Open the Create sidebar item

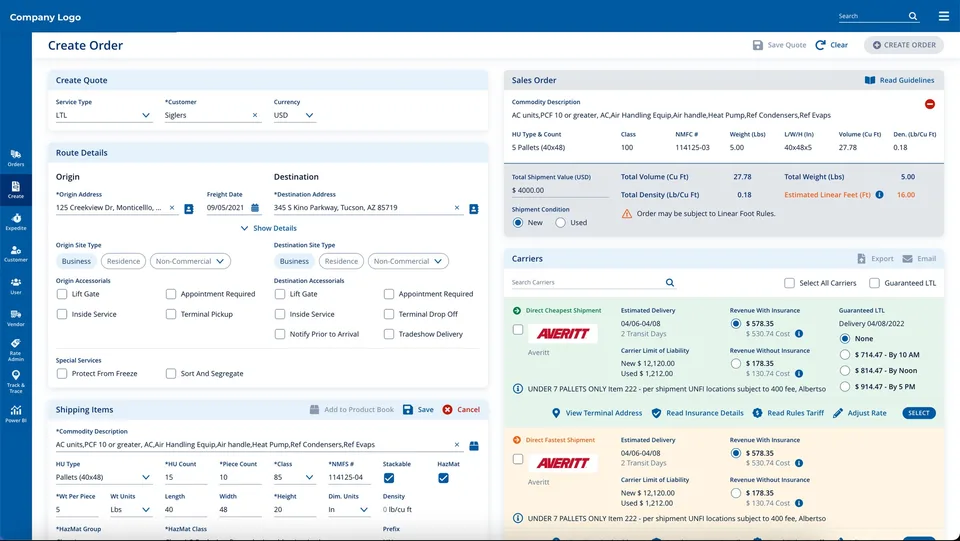pos(16,190)
